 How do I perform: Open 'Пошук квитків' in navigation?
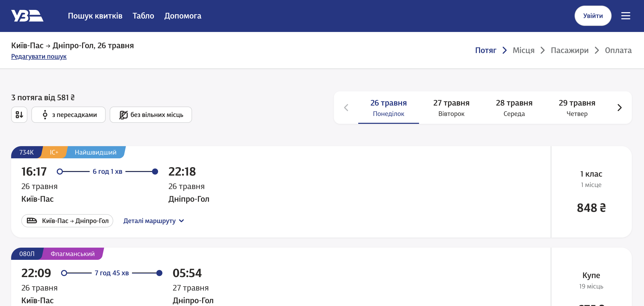point(95,16)
